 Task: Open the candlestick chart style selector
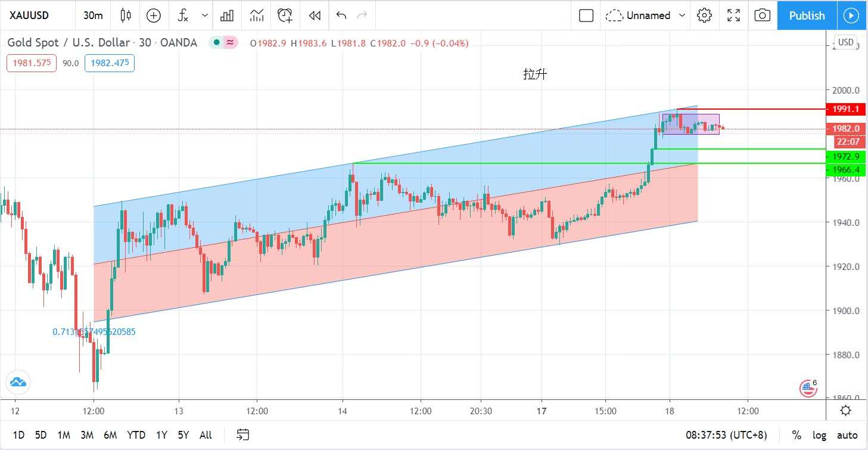point(125,15)
